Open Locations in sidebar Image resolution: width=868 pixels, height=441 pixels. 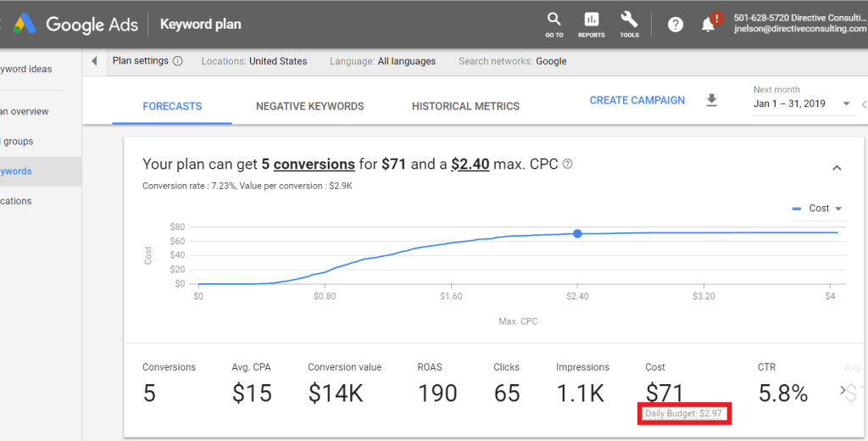coord(16,201)
